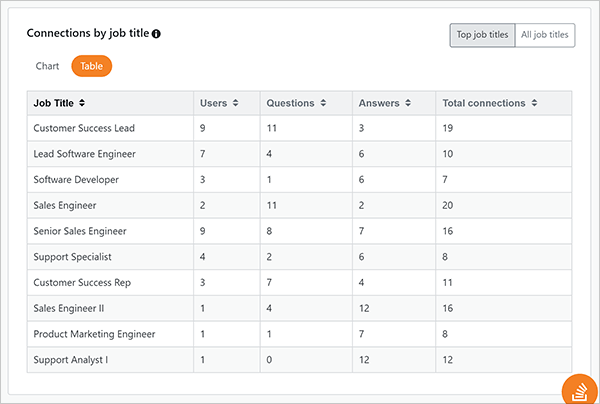Open the orange Stack Overflow floating icon

coord(579,388)
